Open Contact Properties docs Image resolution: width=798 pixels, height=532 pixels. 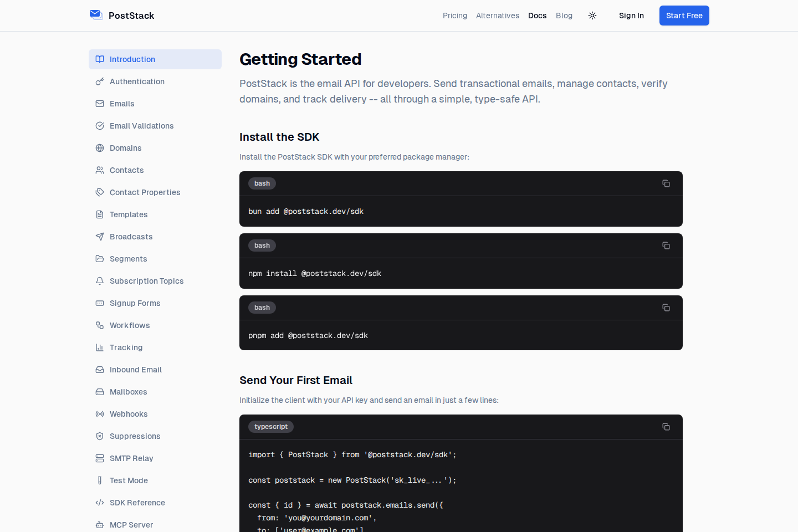(155, 192)
